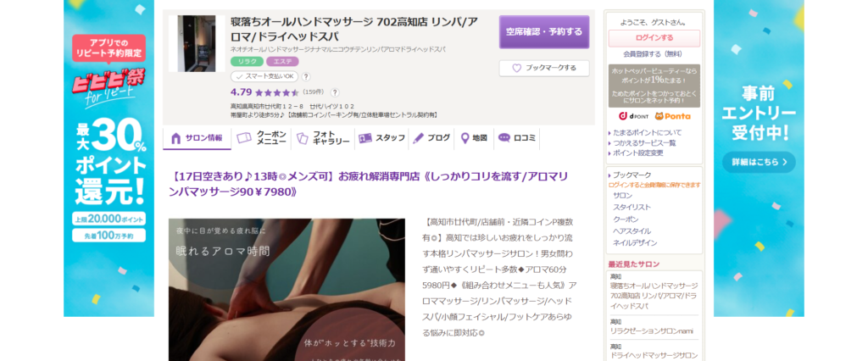Screen dimensions: 868x361
Task: Open recently viewed ドライヘッドマッサージサロン
Action: [x=654, y=355]
